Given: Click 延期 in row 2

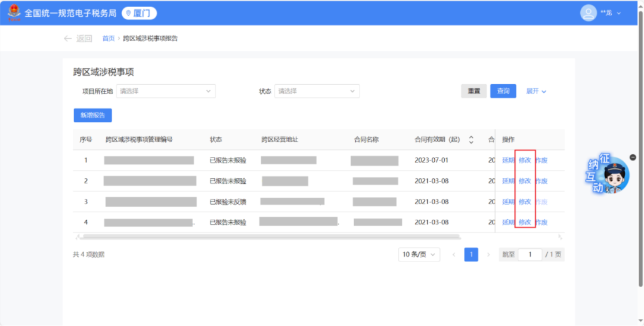Looking at the screenshot, I should click(509, 181).
